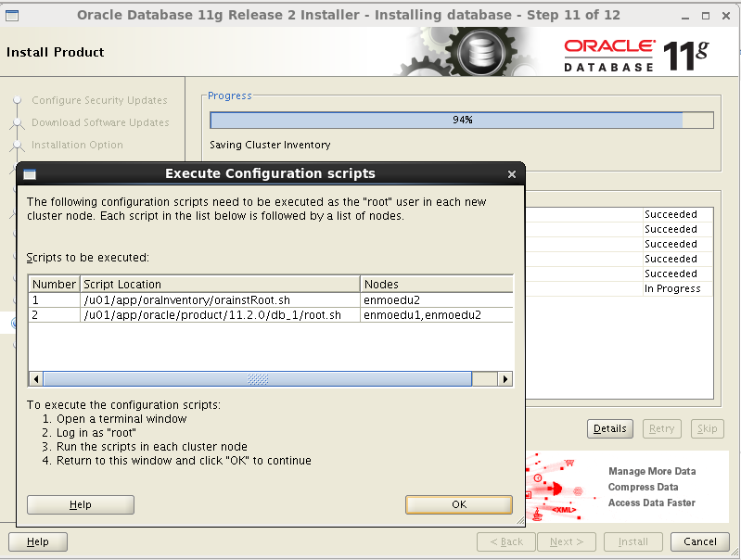Viewport: 741px width, 560px height.
Task: Click the Number column header
Action: point(54,284)
